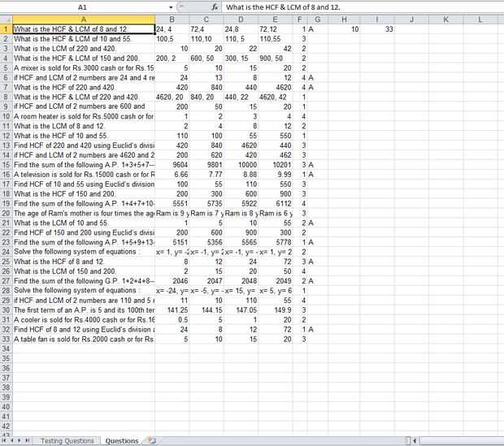504x446 pixels.
Task: Click cell 5922 in row 19
Action: tap(241, 203)
